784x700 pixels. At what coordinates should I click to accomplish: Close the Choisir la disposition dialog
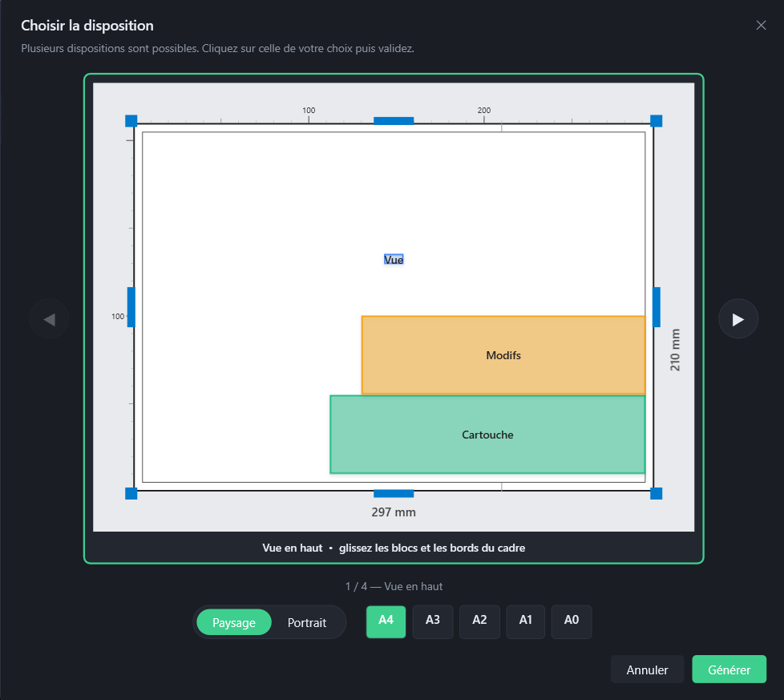coord(761,26)
